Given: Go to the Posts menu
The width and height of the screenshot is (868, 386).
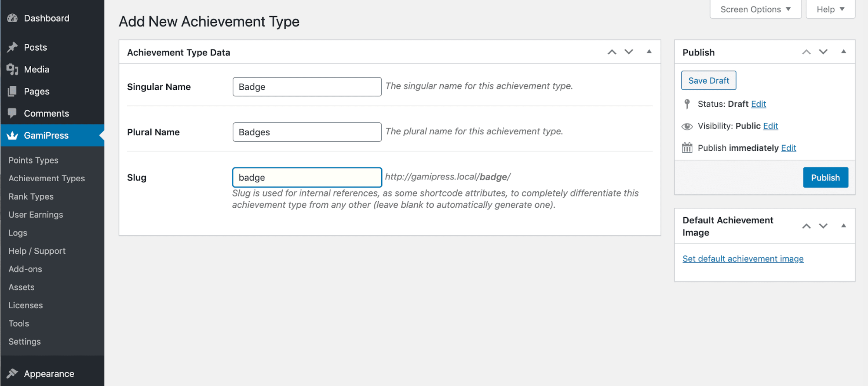Looking at the screenshot, I should click(52, 47).
